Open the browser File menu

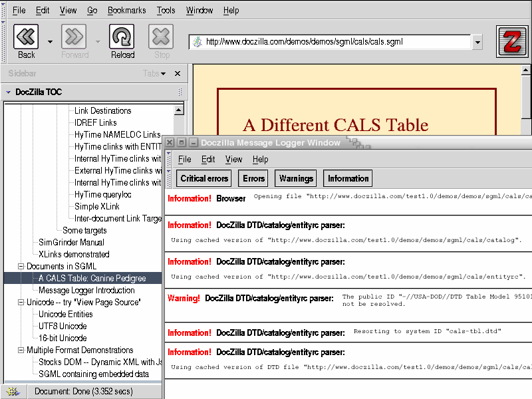click(x=19, y=11)
